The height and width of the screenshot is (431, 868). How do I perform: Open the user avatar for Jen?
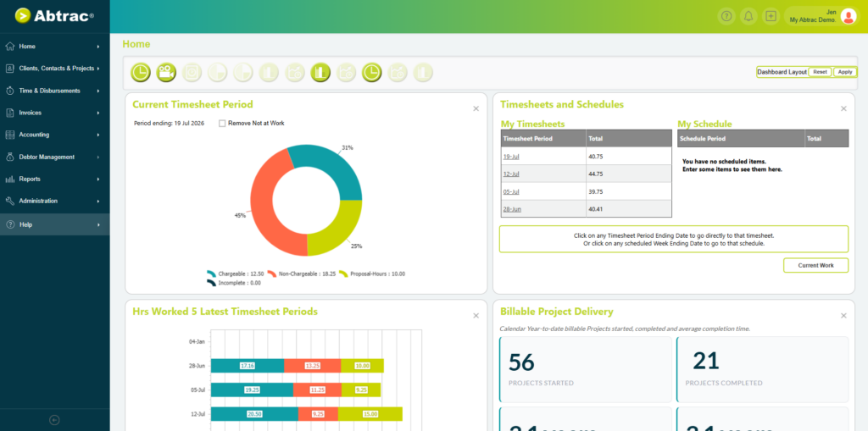click(x=848, y=17)
